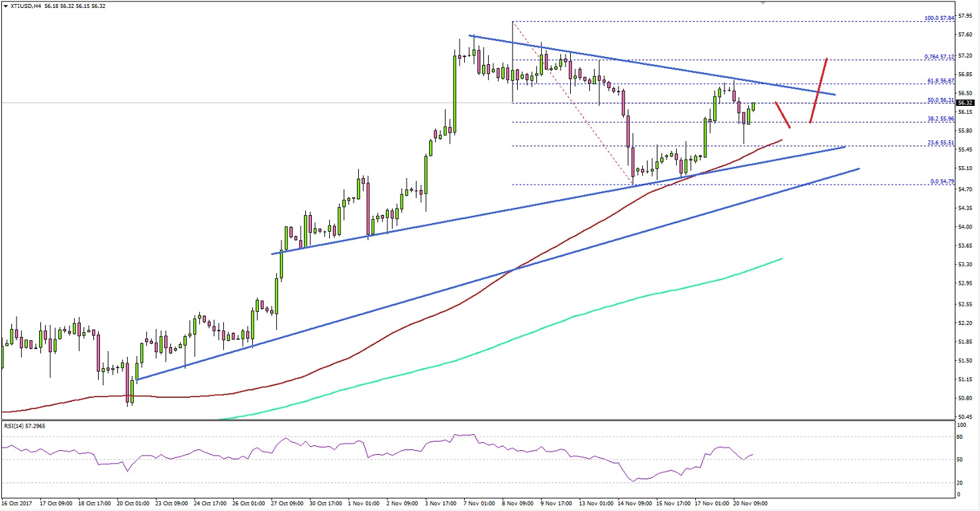This screenshot has height=511, width=980.
Task: Click the 0.764 Fibonacci label at 57.12
Action: tap(939, 58)
